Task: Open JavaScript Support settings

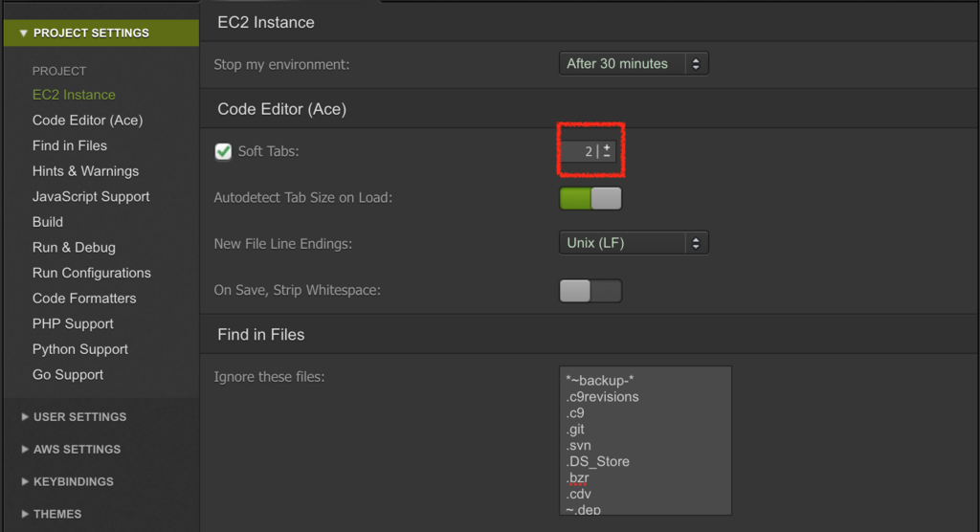Action: point(91,196)
